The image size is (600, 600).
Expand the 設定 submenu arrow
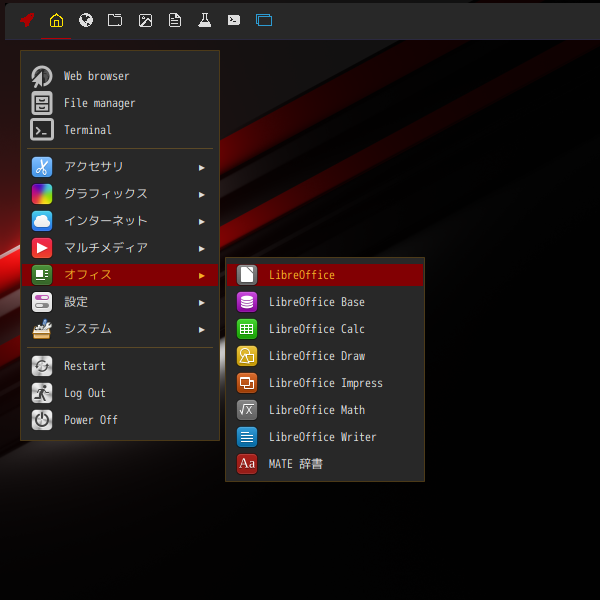coord(202,303)
